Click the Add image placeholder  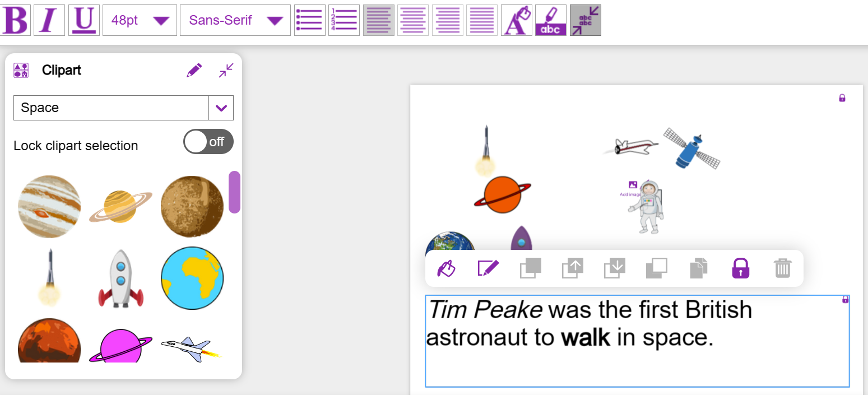click(x=631, y=189)
